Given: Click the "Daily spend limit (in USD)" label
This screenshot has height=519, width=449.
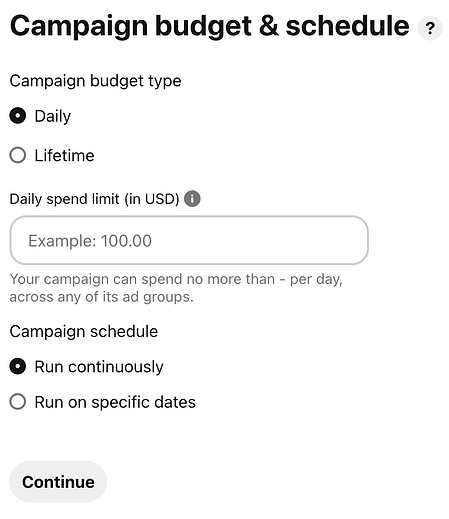Looking at the screenshot, I should tap(94, 199).
